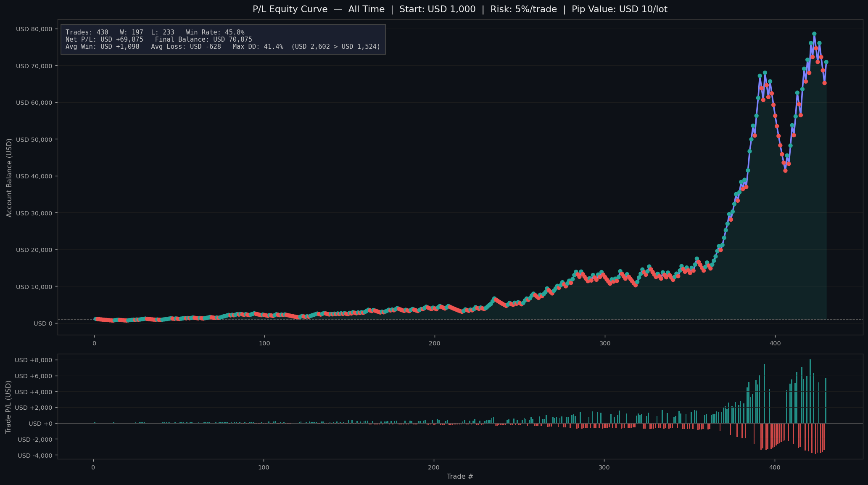Click the Account Balance (USD) axis label
The height and width of the screenshot is (485, 868).
click(x=9, y=178)
